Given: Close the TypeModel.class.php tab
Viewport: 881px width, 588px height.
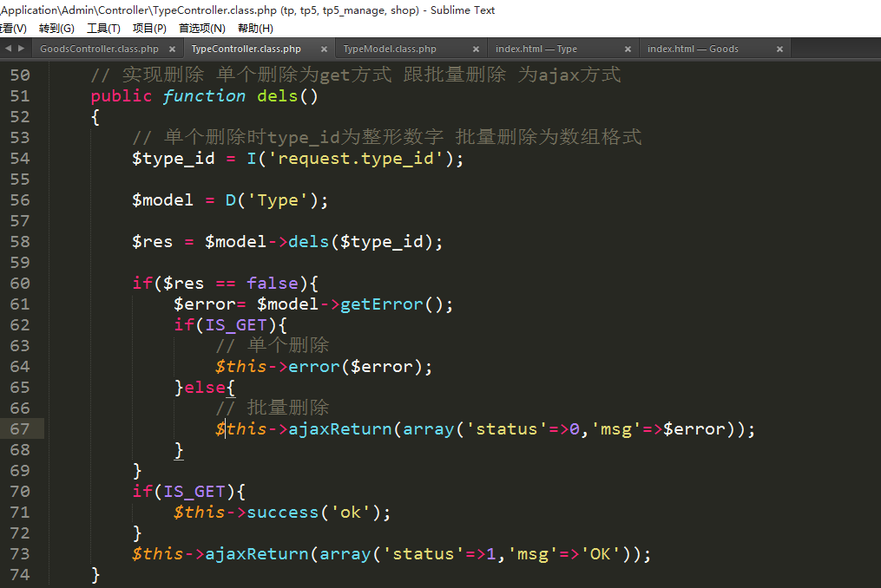Looking at the screenshot, I should click(x=477, y=49).
